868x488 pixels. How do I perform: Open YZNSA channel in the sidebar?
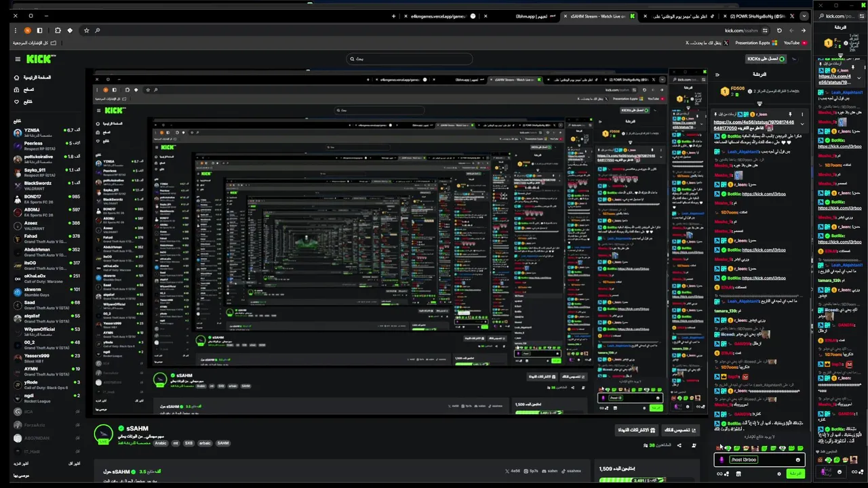(x=46, y=132)
